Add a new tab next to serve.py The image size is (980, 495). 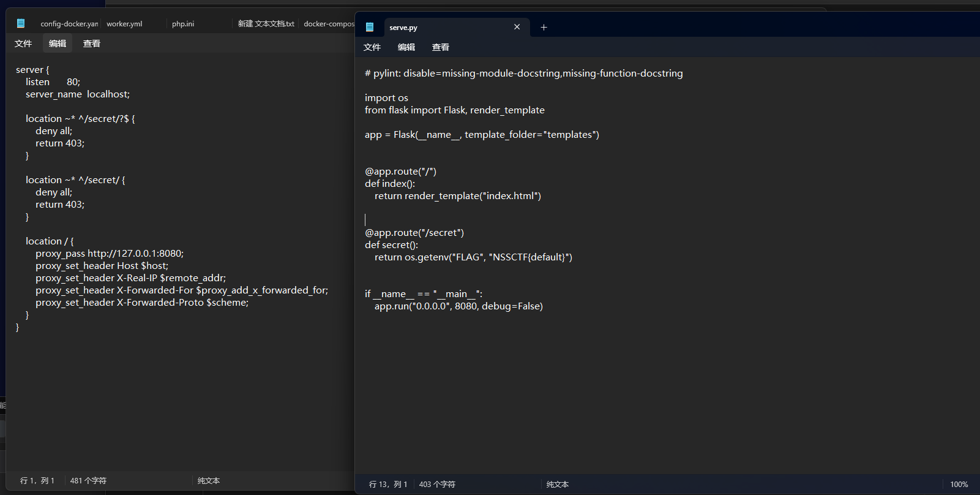544,27
